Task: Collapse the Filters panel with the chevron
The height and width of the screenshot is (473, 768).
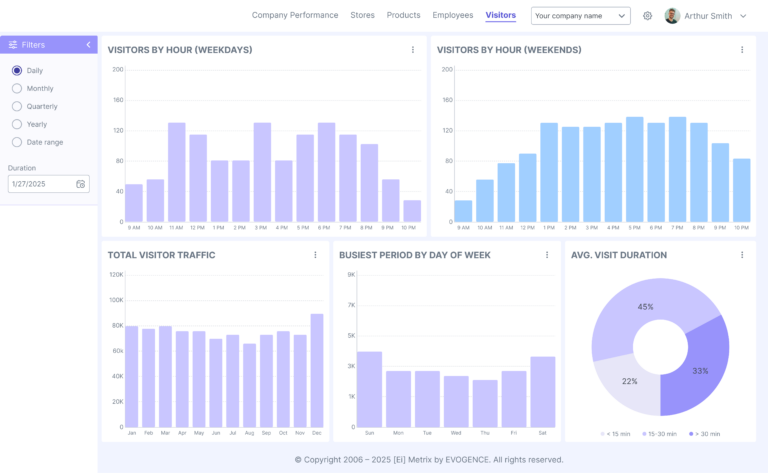Action: point(88,45)
